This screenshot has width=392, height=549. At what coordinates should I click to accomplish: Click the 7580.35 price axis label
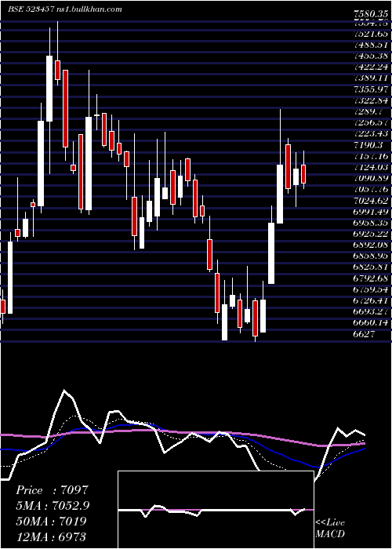point(371,14)
